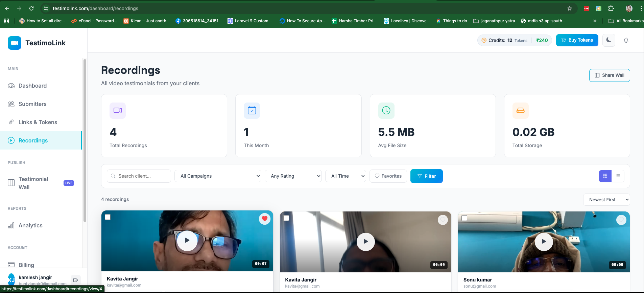Open the Chrome apps grid icon
Screen dimensions: 644x293
point(6,21)
